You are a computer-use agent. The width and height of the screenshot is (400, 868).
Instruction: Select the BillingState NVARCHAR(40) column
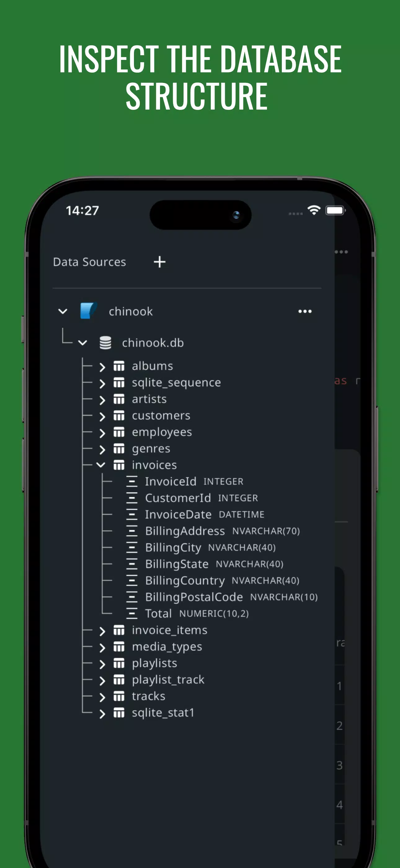tap(214, 564)
